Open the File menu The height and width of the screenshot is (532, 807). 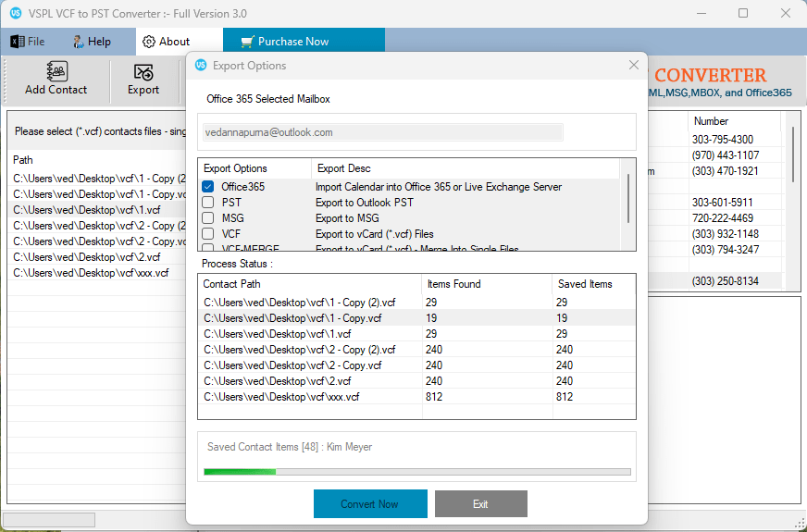pos(29,42)
